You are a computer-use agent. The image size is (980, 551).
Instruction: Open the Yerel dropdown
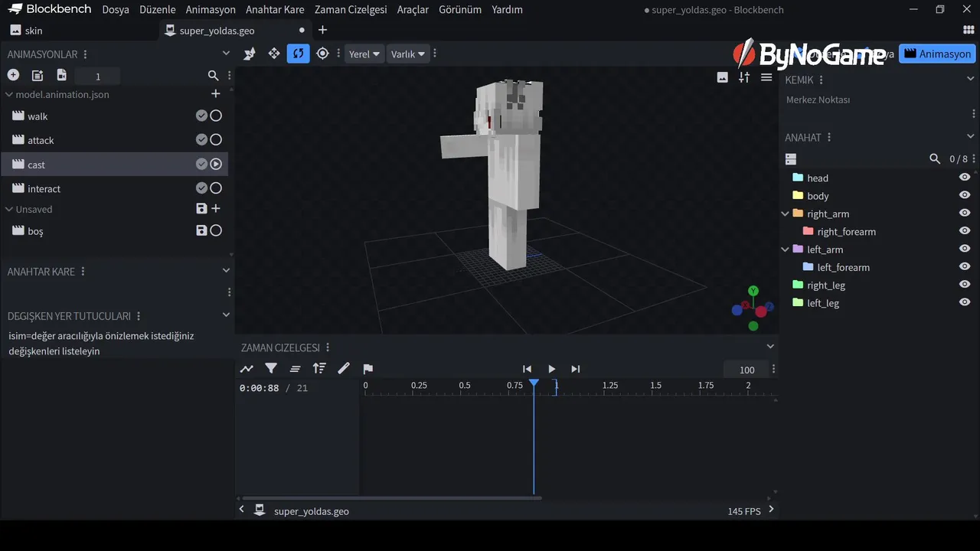tap(364, 54)
